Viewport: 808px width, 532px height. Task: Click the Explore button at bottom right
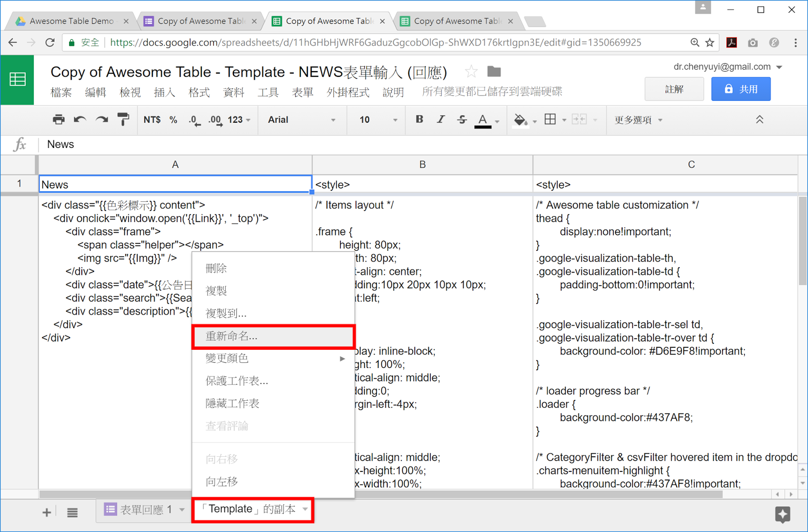pyautogui.click(x=783, y=514)
